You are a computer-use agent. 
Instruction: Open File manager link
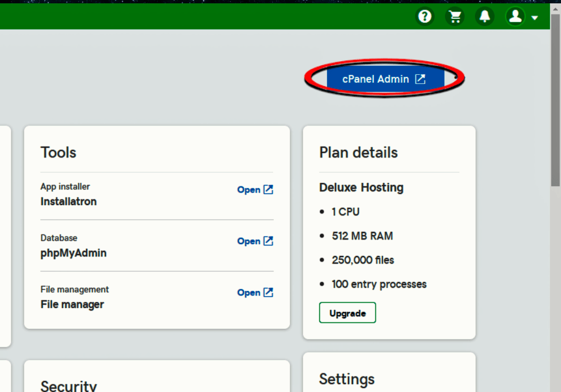click(x=255, y=292)
